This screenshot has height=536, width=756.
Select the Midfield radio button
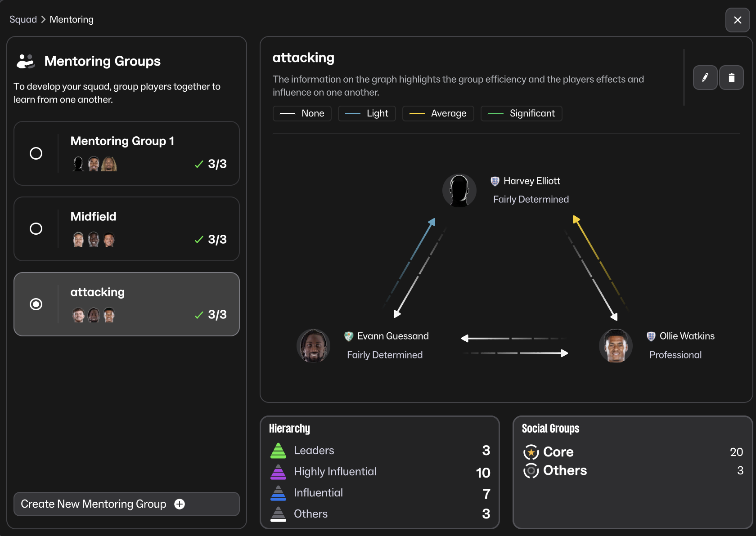[x=36, y=229]
